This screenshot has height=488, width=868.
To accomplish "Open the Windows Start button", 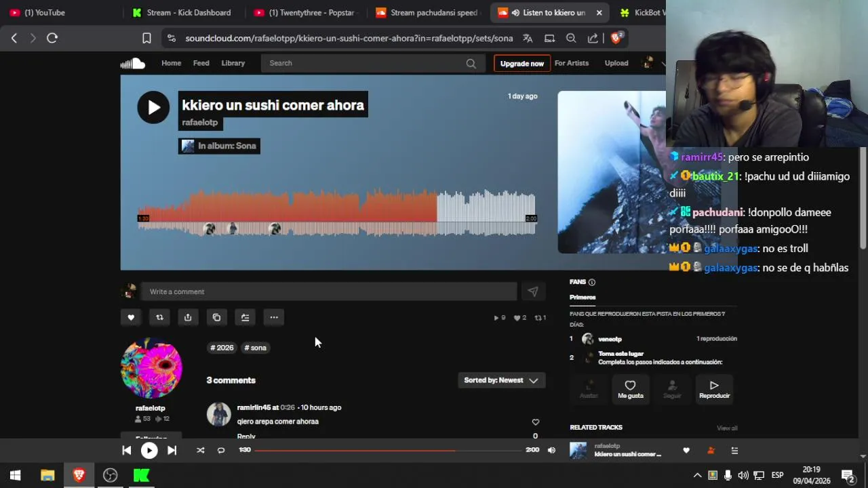I will click(15, 475).
